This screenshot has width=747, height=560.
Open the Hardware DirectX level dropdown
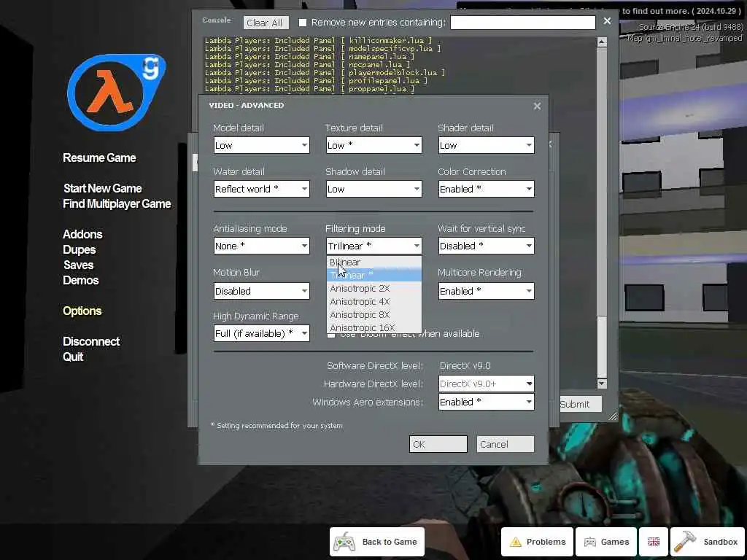(486, 384)
